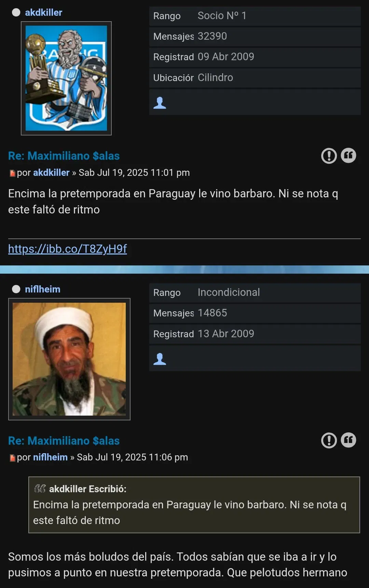Click the quote marks icon in the quoted block
The width and height of the screenshot is (369, 588).
[40, 489]
